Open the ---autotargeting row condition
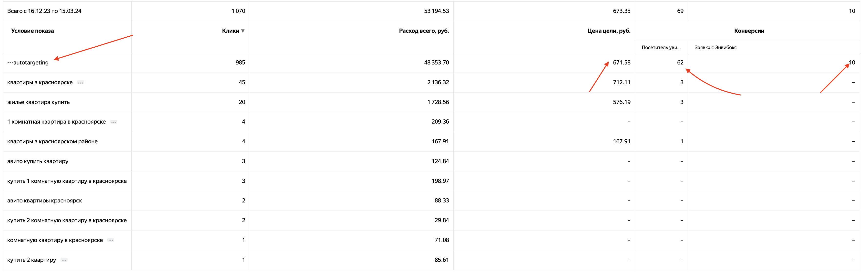Image resolution: width=868 pixels, height=274 pixels. pyautogui.click(x=28, y=63)
